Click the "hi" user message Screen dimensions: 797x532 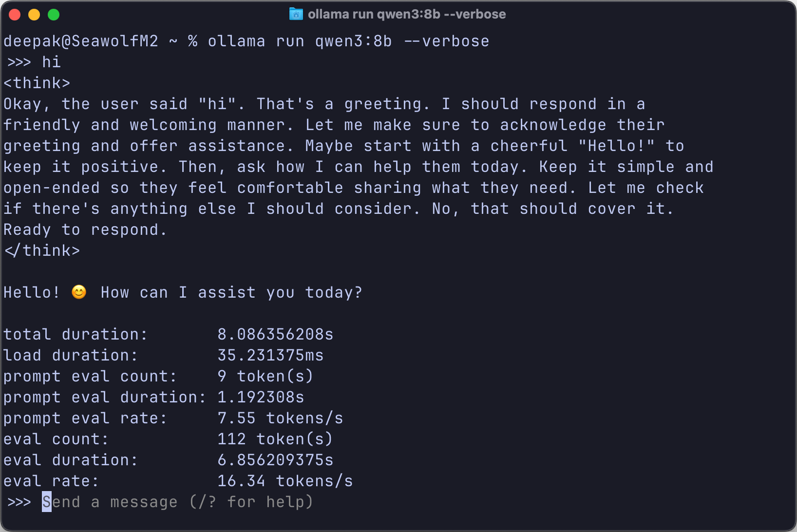(51, 62)
